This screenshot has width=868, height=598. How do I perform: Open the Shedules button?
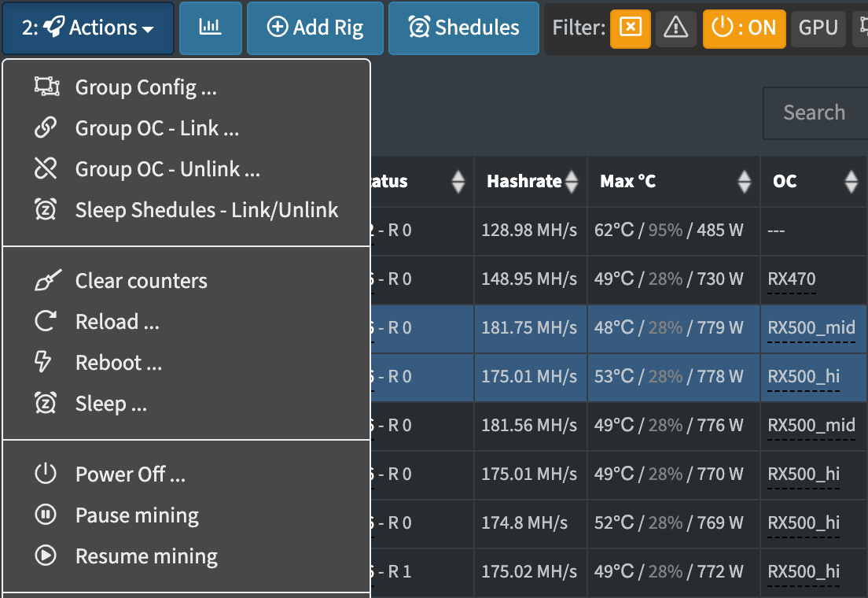pyautogui.click(x=464, y=28)
